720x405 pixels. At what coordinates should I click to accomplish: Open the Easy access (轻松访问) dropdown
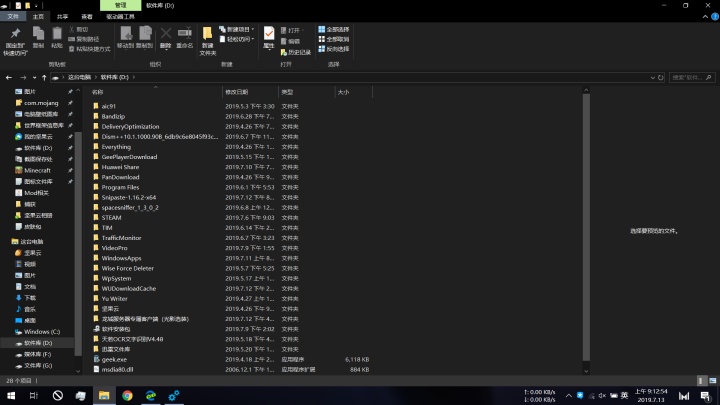click(236, 39)
